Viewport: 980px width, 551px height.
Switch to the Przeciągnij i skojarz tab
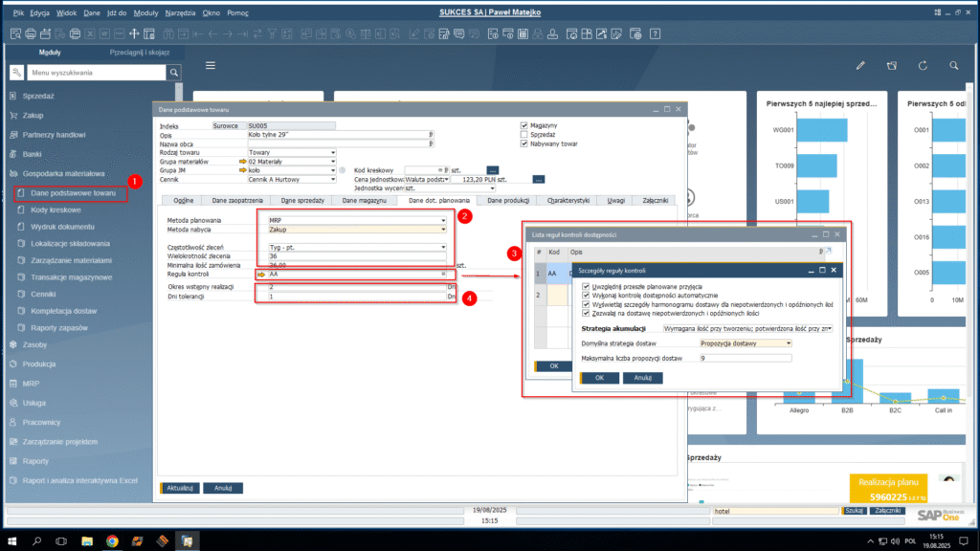[x=140, y=53]
